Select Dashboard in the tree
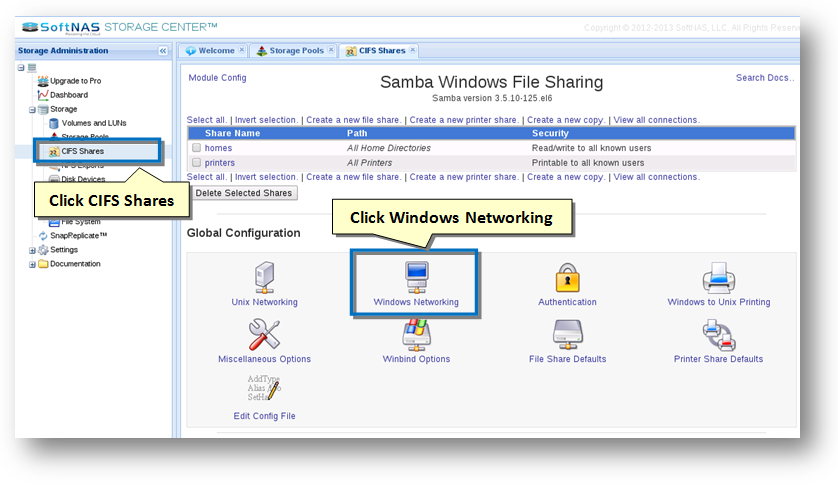This screenshot has height=486, width=838. [x=69, y=95]
